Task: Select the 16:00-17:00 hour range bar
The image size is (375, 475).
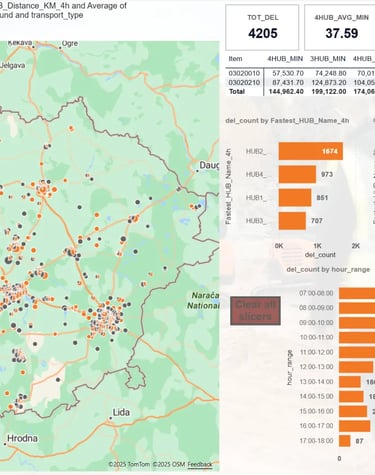Action: [355, 426]
